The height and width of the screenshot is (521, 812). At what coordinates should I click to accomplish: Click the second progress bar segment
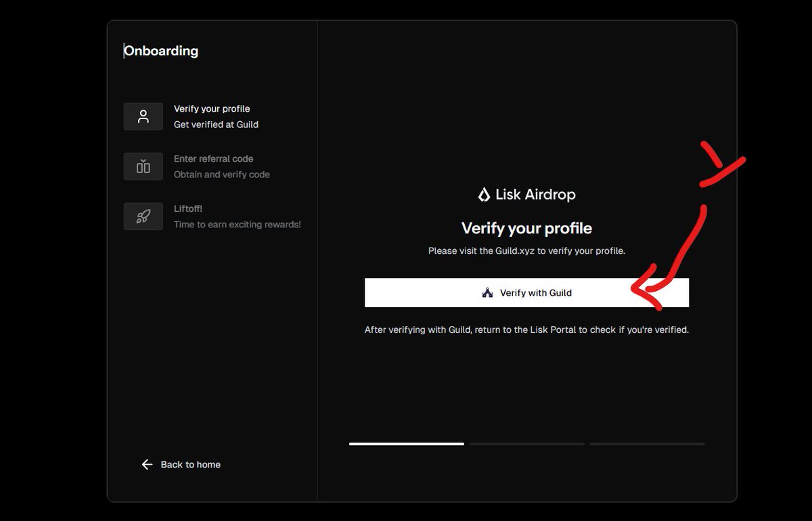coord(526,444)
